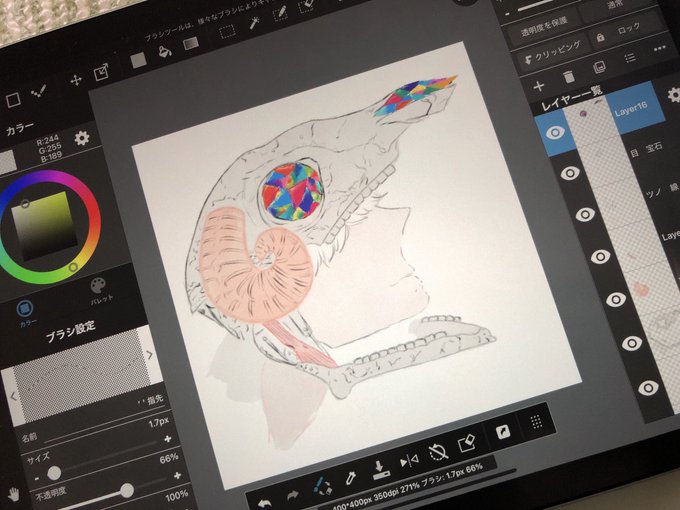The width and height of the screenshot is (680, 510).
Task: Open color panel settings gear
Action: click(x=82, y=138)
